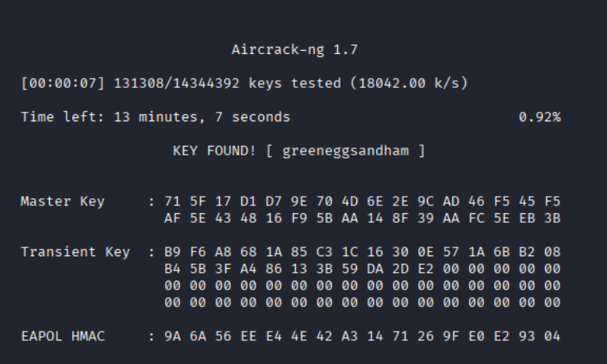The height and width of the screenshot is (364, 607).
Task: Click the second Master Key hex row
Action: click(362, 218)
